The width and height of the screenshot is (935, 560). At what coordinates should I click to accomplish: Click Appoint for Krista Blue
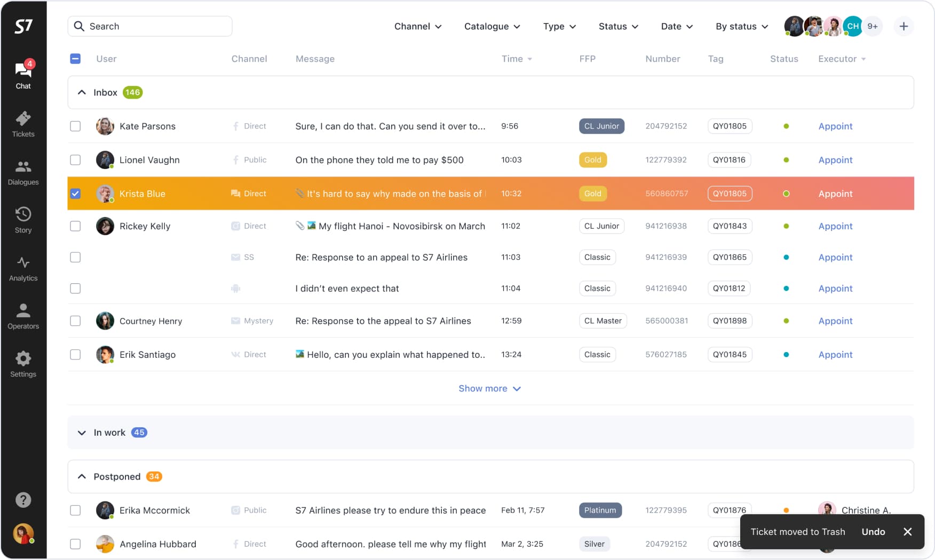(835, 194)
